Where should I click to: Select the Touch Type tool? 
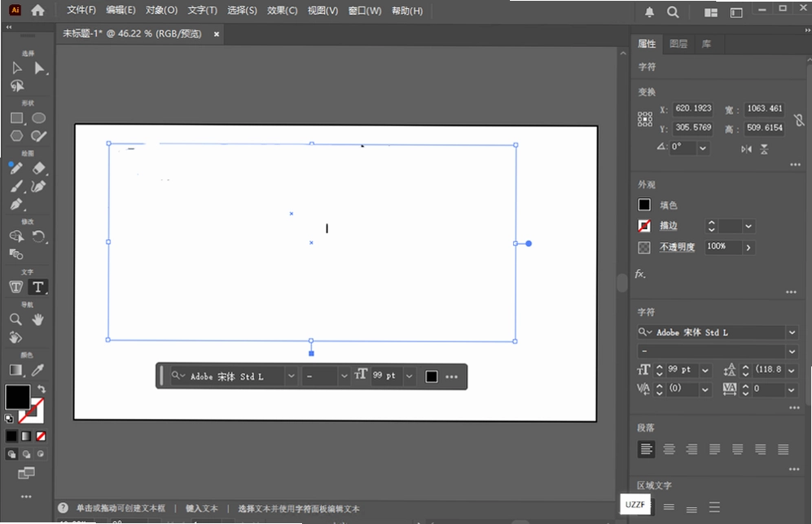click(x=16, y=287)
